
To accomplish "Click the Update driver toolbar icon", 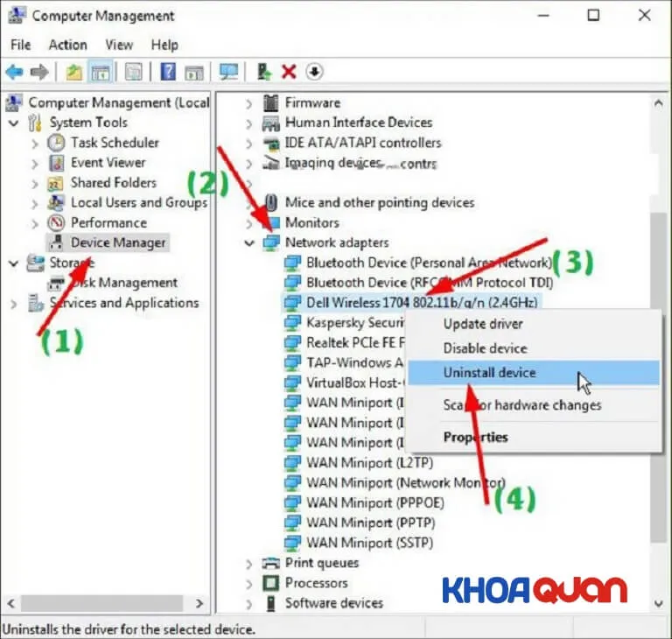I will 264,72.
